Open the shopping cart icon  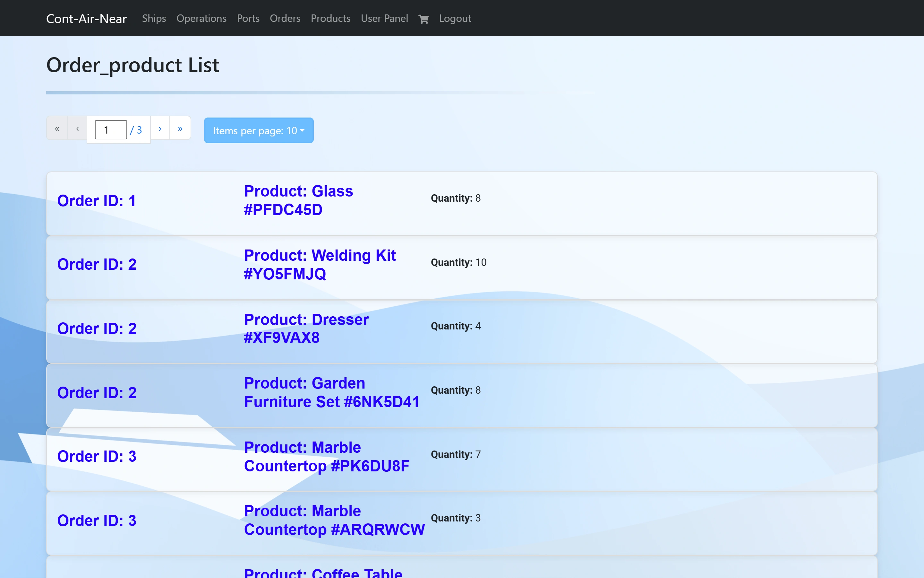pyautogui.click(x=424, y=19)
